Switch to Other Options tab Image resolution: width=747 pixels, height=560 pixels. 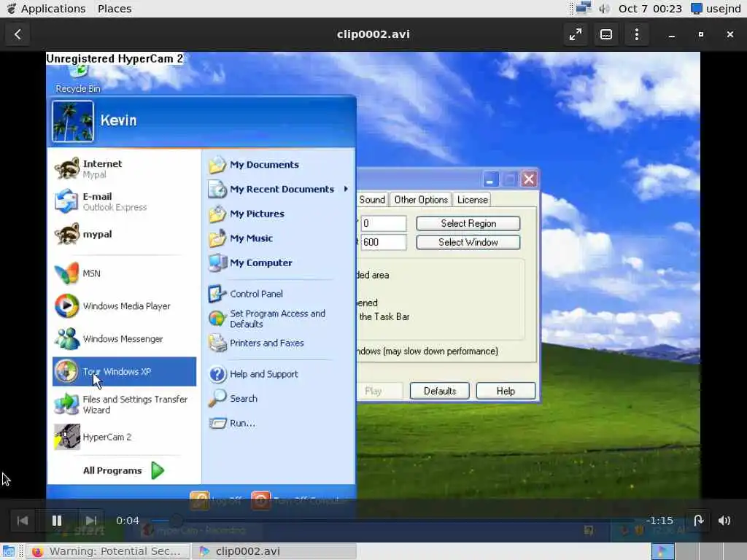pos(421,200)
